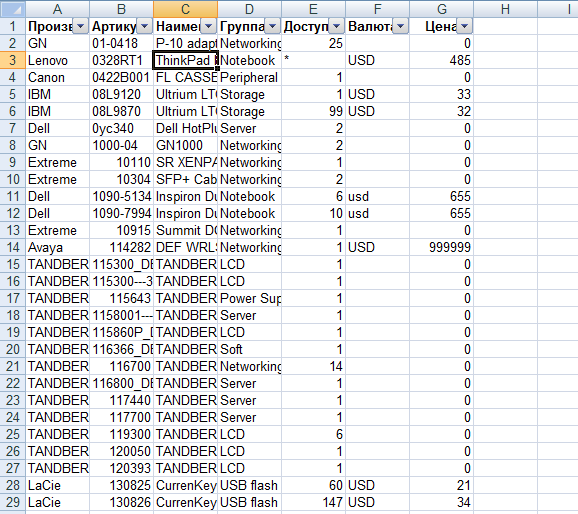Click the cell with article 0422B001
This screenshot has width=578, height=514.
pyautogui.click(x=121, y=77)
